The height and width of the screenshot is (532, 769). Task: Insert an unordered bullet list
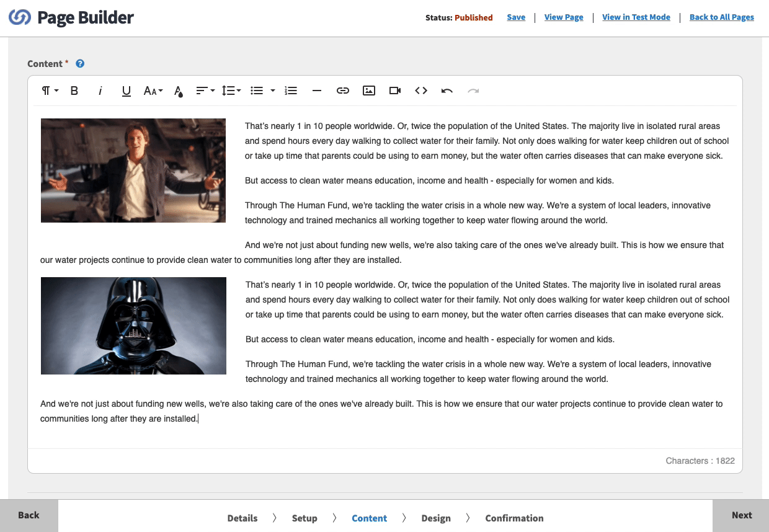point(257,91)
